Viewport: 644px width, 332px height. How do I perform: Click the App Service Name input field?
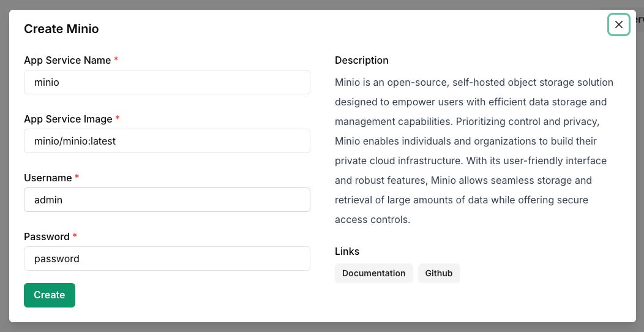pyautogui.click(x=167, y=82)
